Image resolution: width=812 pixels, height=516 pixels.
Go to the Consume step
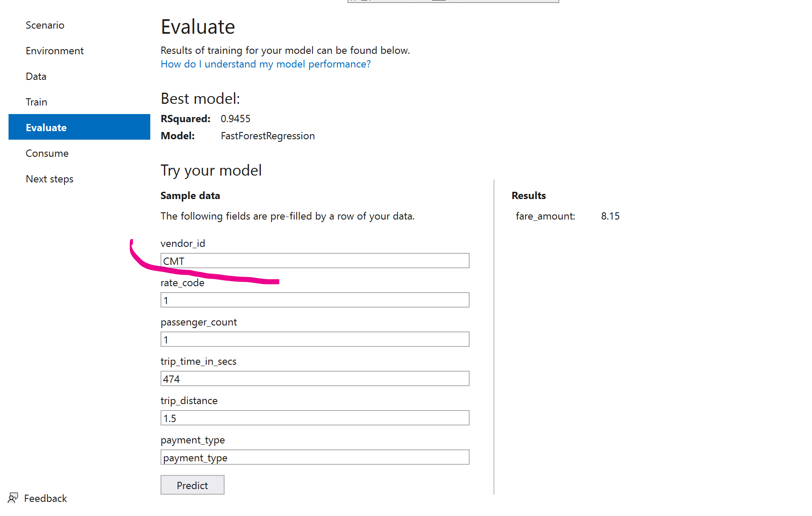(x=47, y=153)
